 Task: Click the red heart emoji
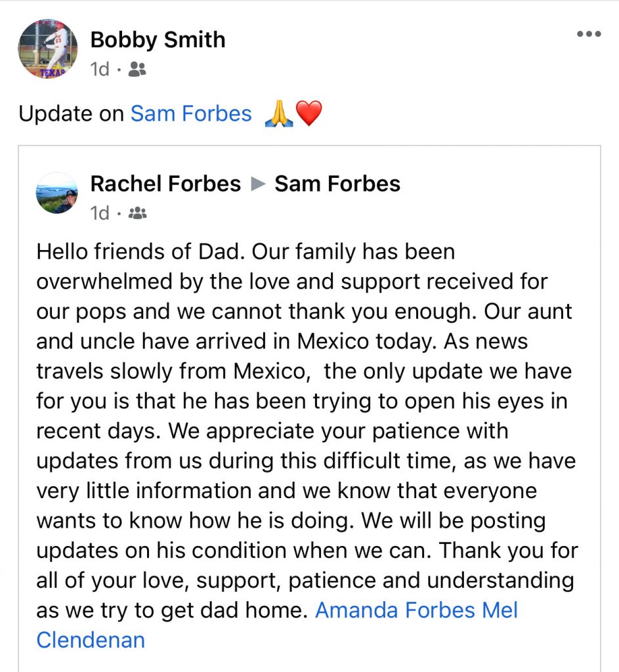click(309, 114)
